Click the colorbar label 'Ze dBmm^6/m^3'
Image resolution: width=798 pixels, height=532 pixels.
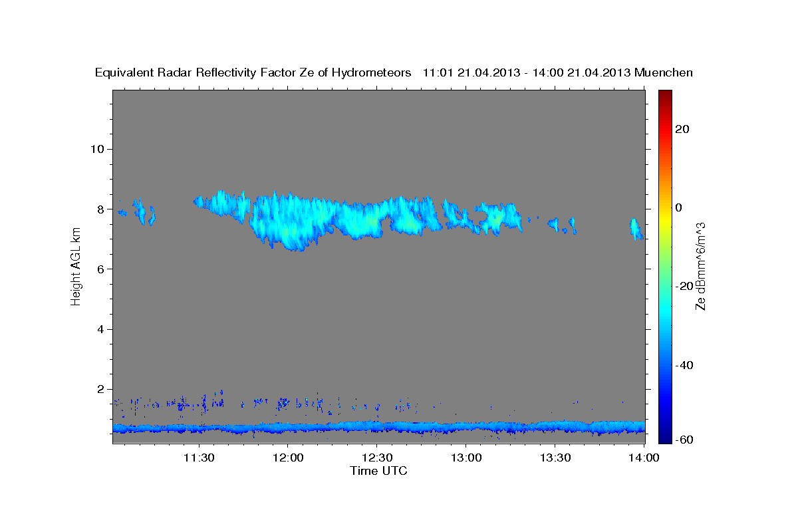point(700,267)
